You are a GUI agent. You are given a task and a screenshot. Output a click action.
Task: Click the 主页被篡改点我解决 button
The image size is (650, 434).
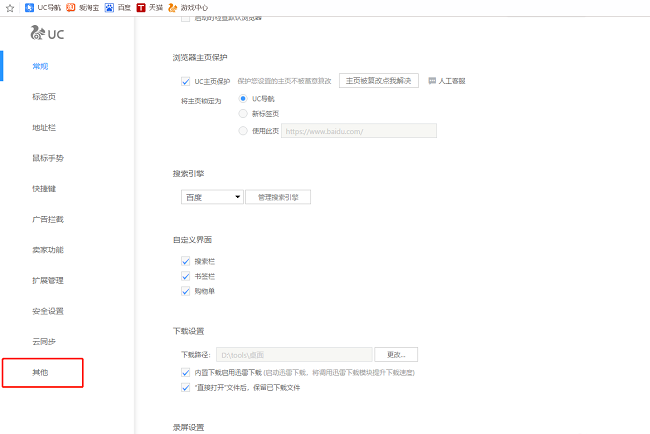click(378, 80)
